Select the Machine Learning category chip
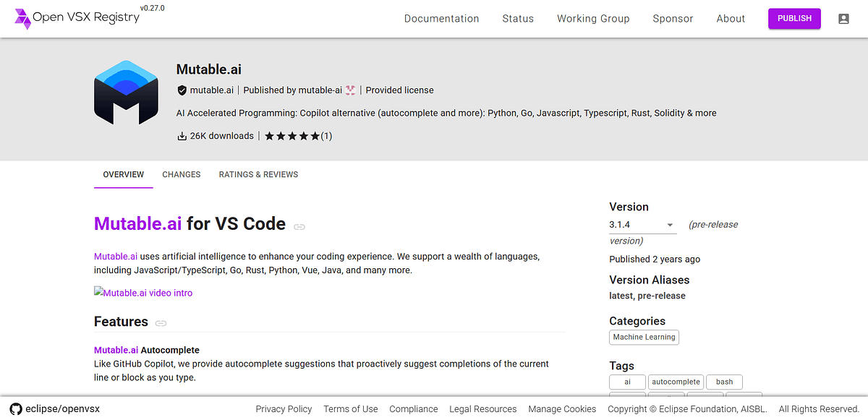The image size is (868, 420). [x=644, y=338]
